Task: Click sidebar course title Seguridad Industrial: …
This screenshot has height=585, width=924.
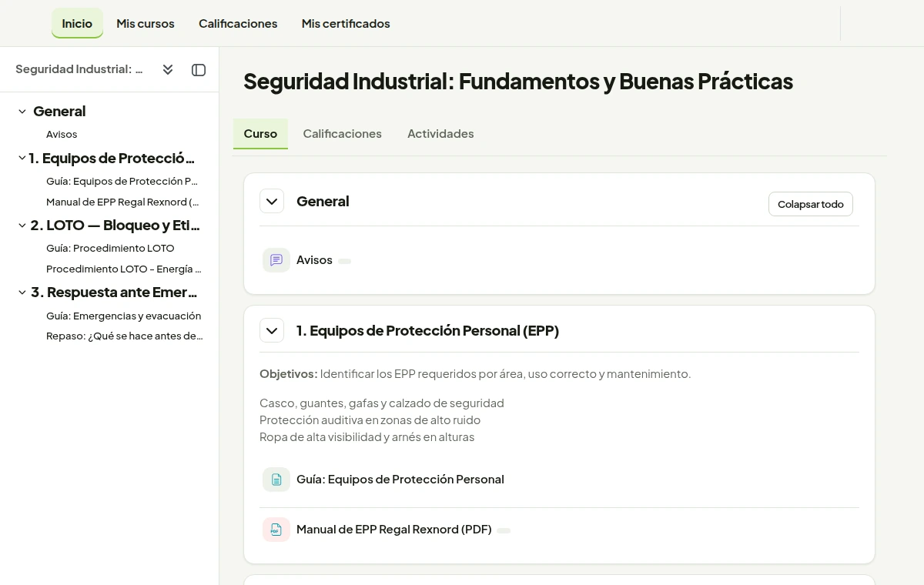Action: tap(79, 69)
